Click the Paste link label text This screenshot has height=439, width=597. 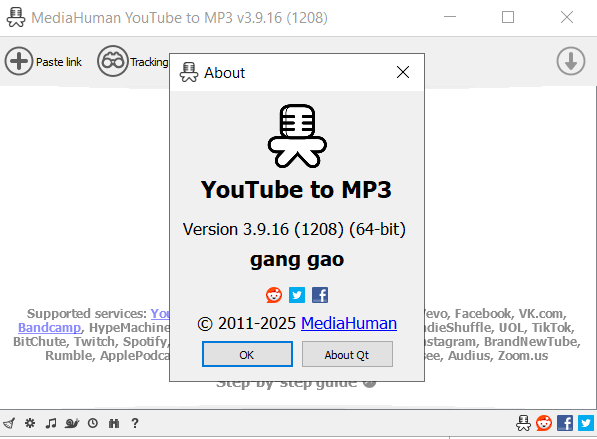pyautogui.click(x=59, y=62)
